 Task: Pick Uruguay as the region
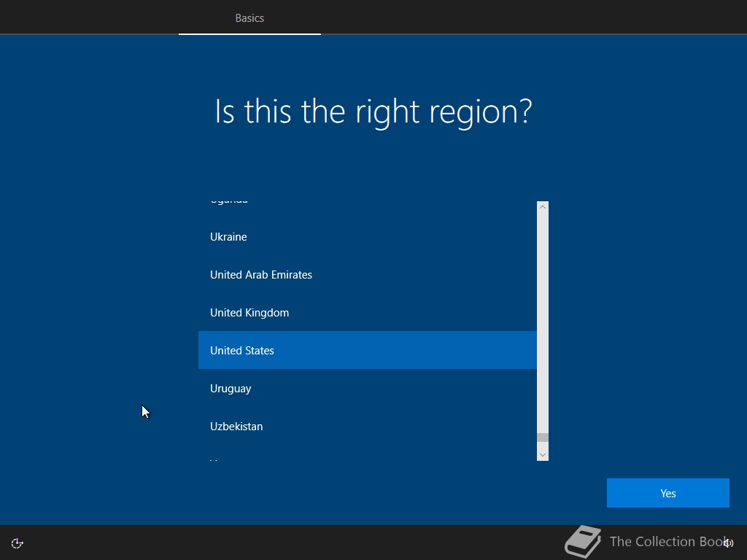[368, 388]
